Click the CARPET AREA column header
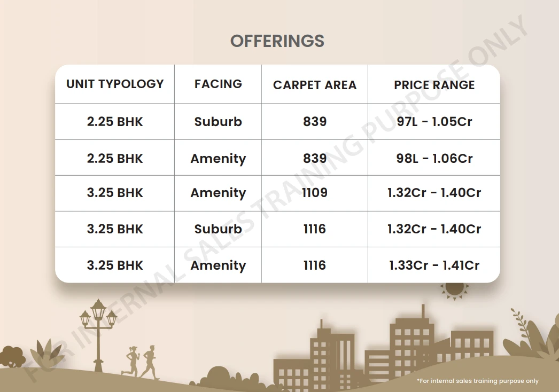This screenshot has height=392, width=559. pos(315,85)
